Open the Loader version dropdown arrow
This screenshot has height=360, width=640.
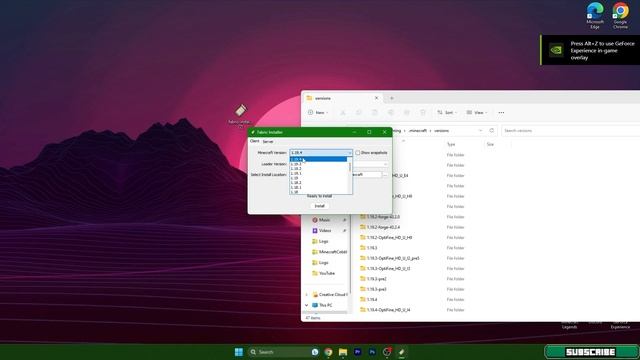point(385,164)
